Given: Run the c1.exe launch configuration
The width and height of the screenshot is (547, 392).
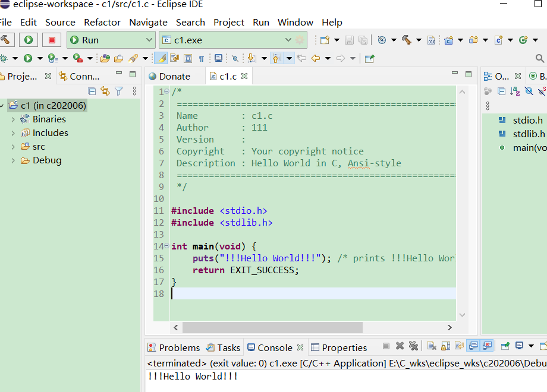Looking at the screenshot, I should coord(29,39).
